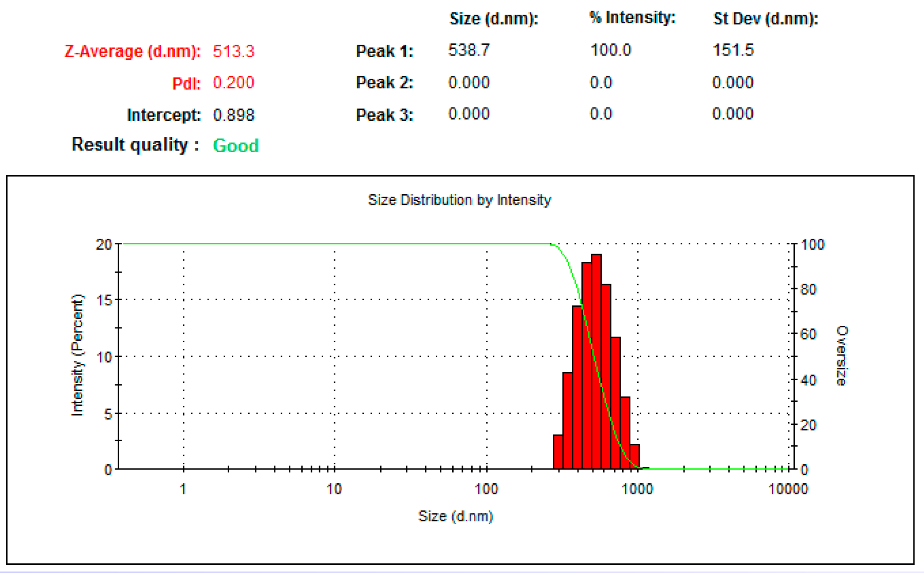Click the PdI value 0.200

(x=234, y=83)
